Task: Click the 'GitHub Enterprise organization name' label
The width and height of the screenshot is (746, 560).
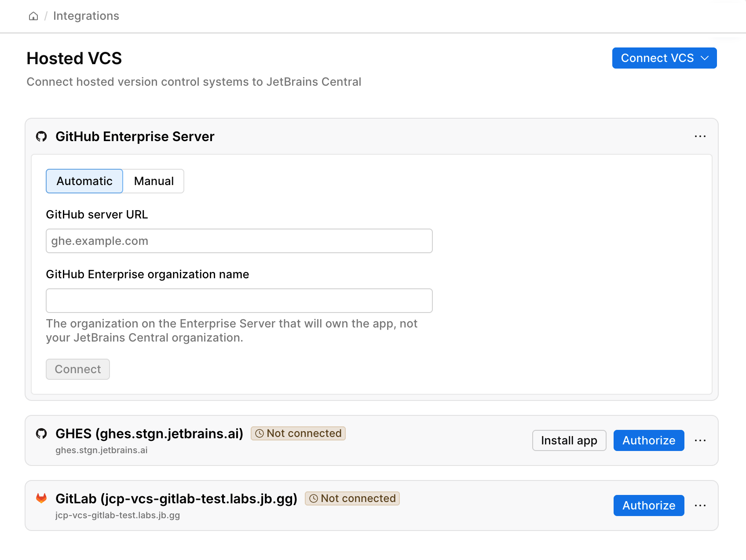Action: click(148, 274)
